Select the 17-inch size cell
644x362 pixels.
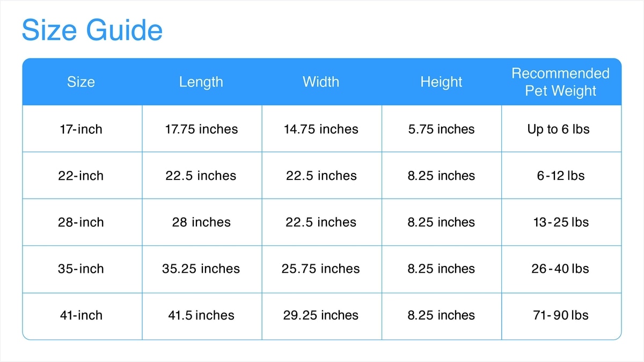pyautogui.click(x=81, y=129)
